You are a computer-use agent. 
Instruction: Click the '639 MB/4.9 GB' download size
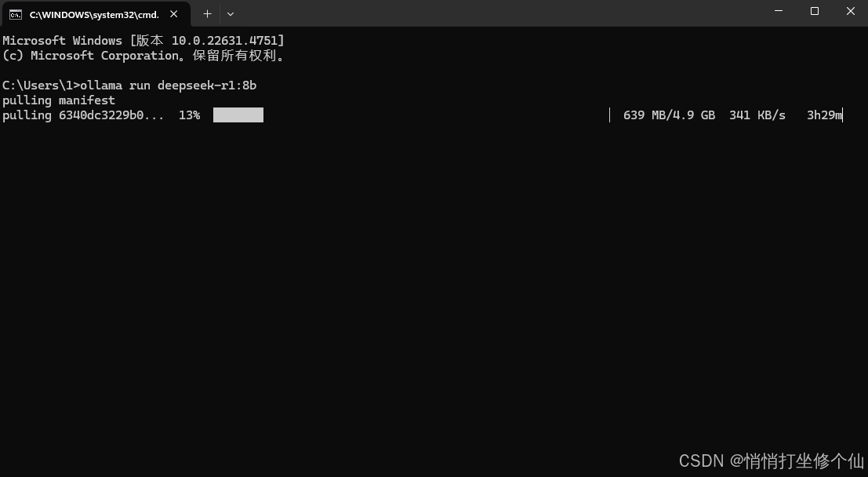click(670, 115)
